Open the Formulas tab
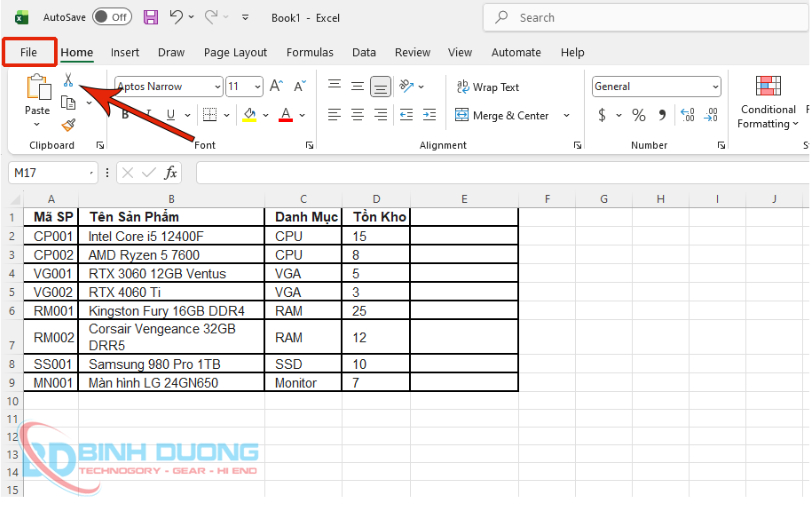Screen dimensions: 811x511 310,52
